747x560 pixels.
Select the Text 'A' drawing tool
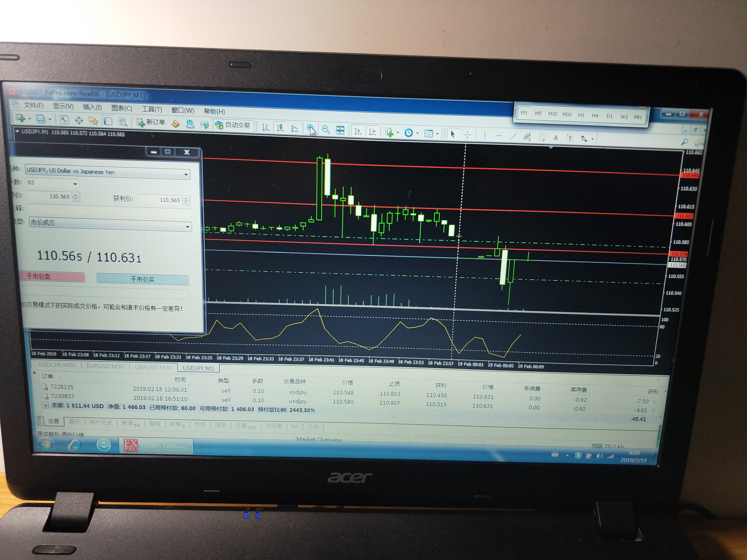[x=556, y=138]
